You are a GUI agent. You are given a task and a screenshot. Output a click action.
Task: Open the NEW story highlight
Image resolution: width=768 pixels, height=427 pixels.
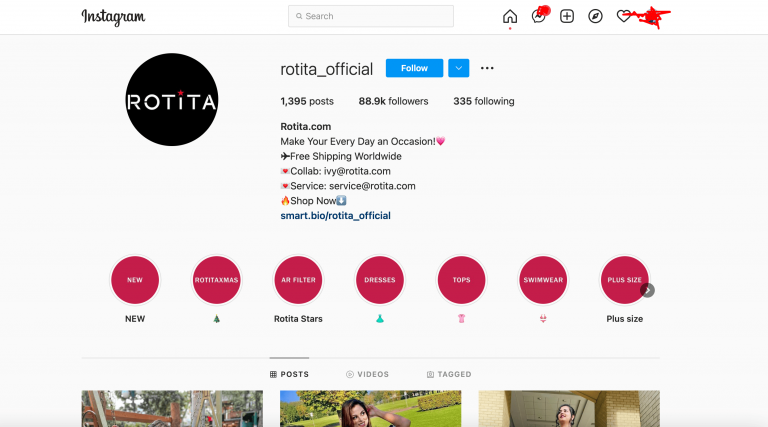click(x=135, y=280)
